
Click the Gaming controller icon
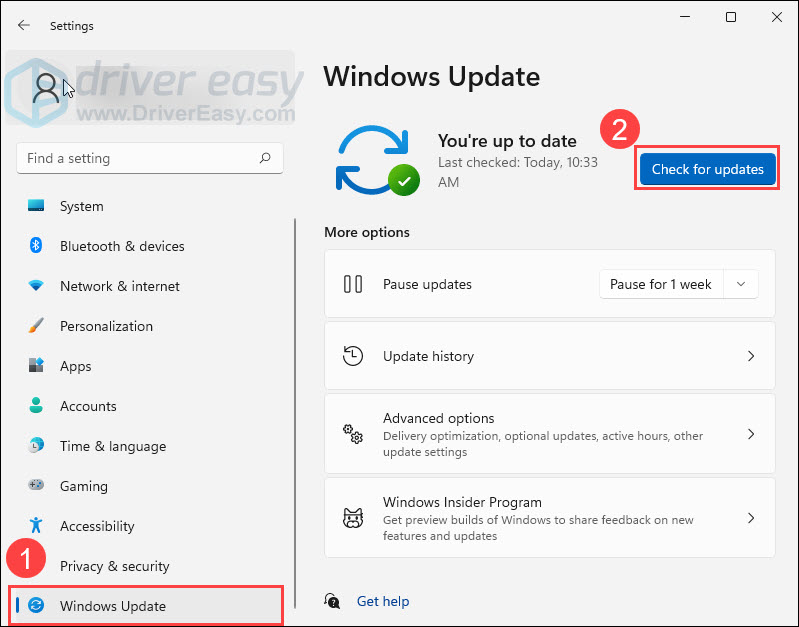pyautogui.click(x=36, y=486)
